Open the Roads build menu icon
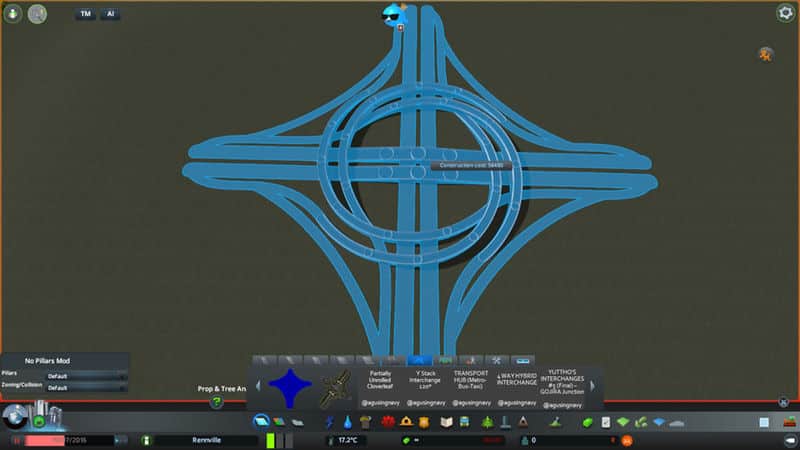Viewport: 800px width, 450px height. pos(261,422)
